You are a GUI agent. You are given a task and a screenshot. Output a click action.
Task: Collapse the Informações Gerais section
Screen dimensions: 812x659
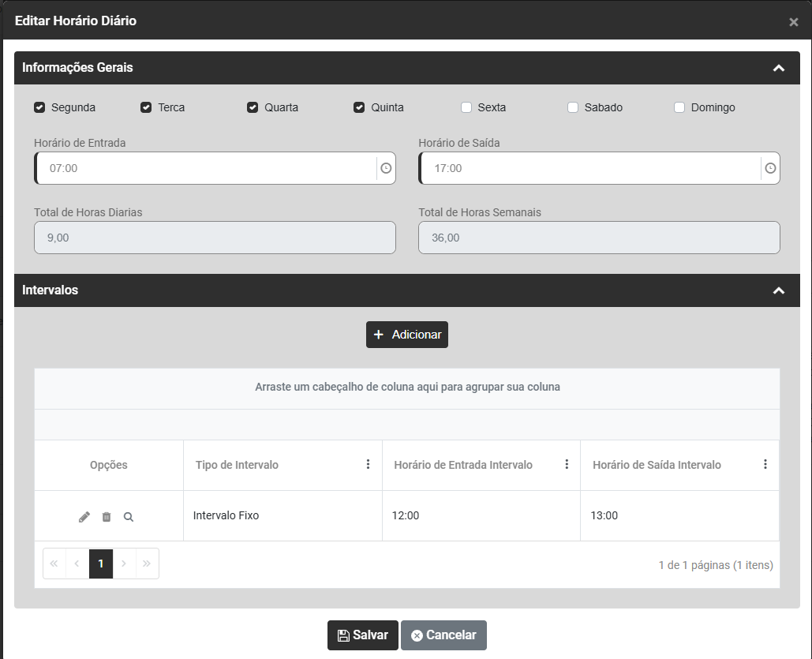pyautogui.click(x=778, y=68)
